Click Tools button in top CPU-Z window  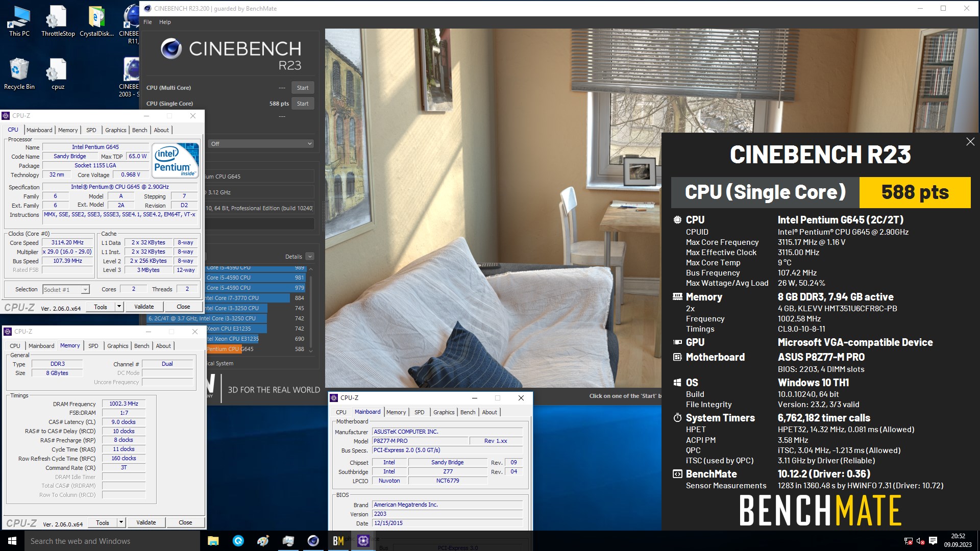[x=101, y=307]
